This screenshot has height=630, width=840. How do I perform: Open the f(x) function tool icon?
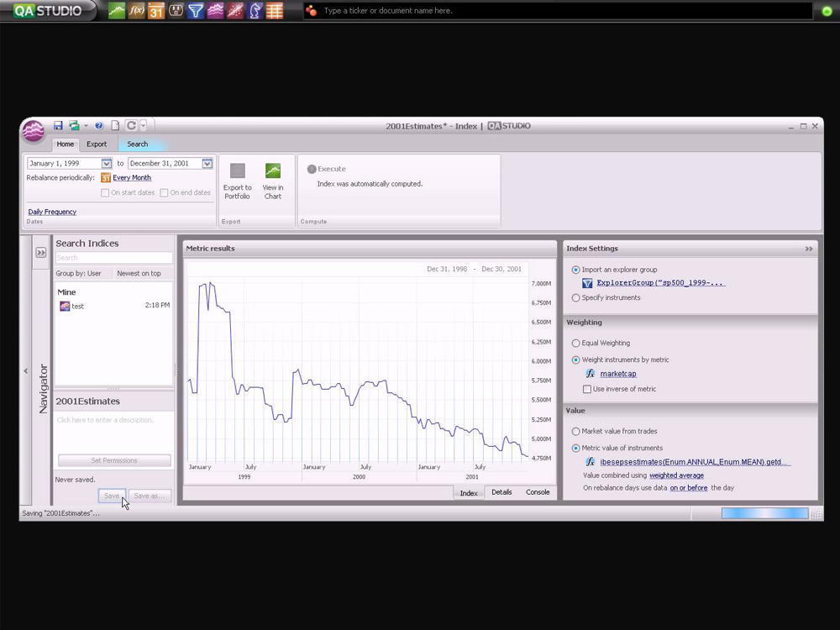(136, 10)
